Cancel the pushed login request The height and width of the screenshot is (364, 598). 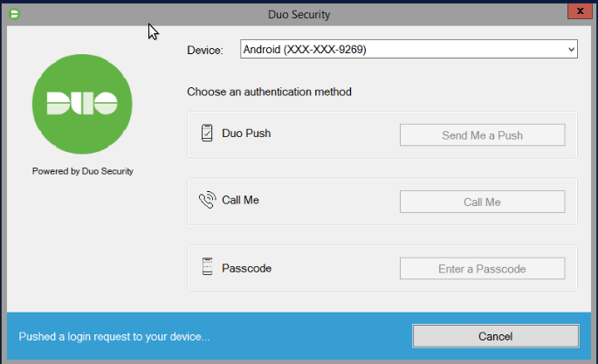pos(496,336)
